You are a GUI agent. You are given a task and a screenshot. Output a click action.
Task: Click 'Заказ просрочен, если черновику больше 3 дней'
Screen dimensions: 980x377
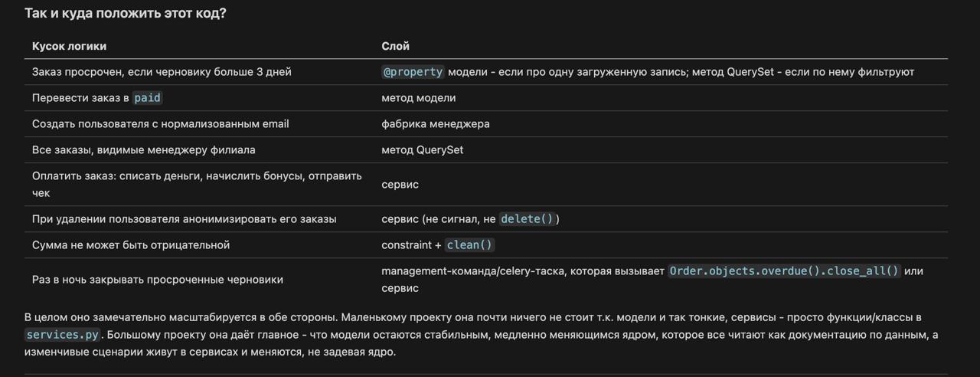(162, 71)
